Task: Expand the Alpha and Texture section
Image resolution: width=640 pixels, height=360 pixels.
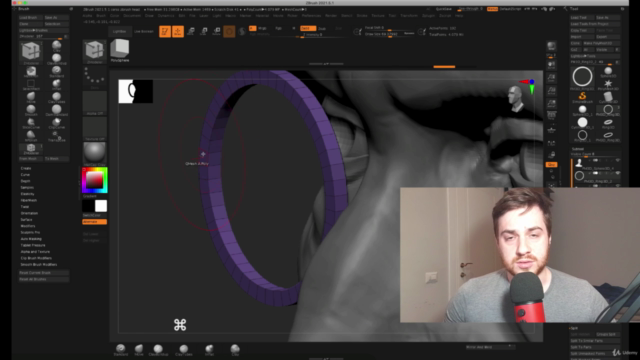Action: point(35,252)
